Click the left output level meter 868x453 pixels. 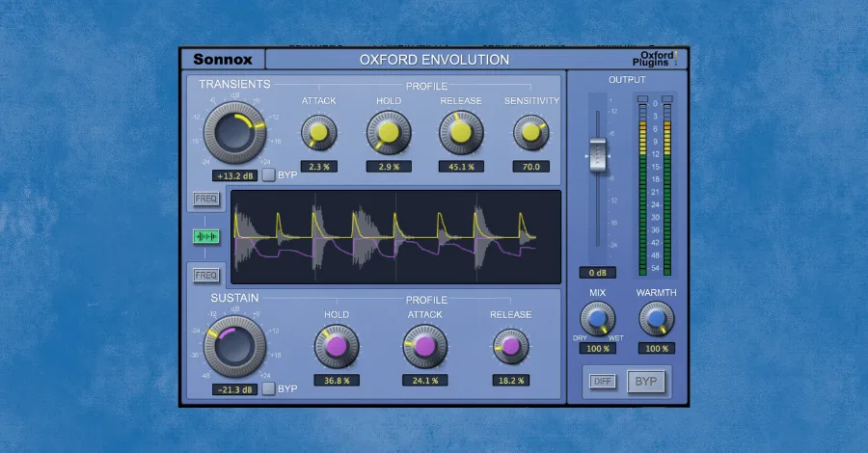point(642,189)
